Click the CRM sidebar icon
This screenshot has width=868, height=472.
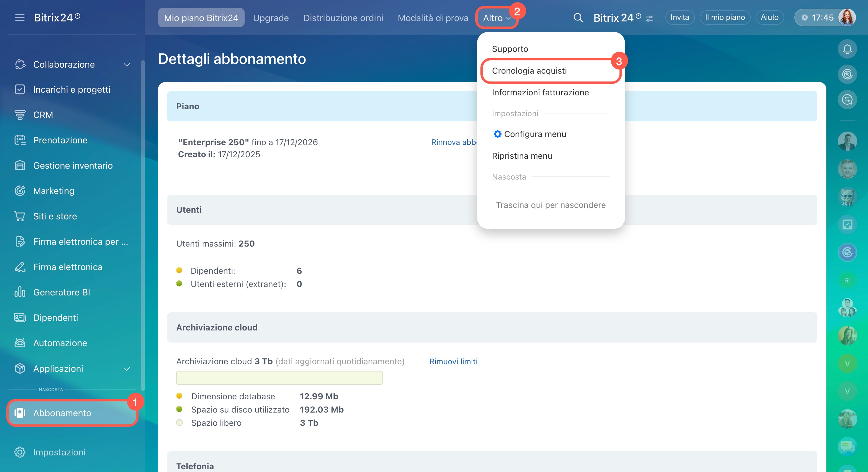tap(20, 115)
